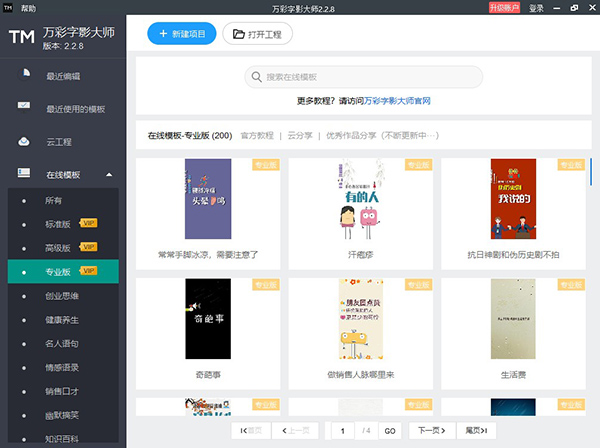Go to first page with 首页 button
Viewport: 600px width, 448px height.
coord(251,431)
